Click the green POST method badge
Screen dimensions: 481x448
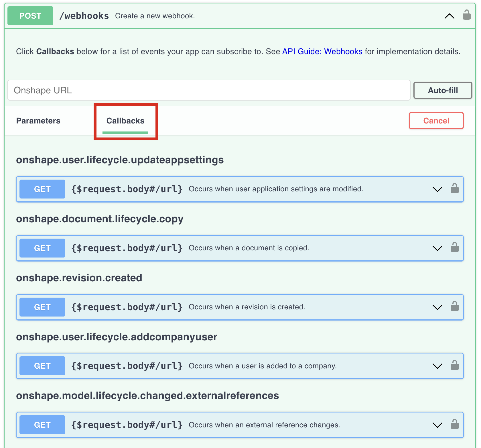pyautogui.click(x=30, y=16)
